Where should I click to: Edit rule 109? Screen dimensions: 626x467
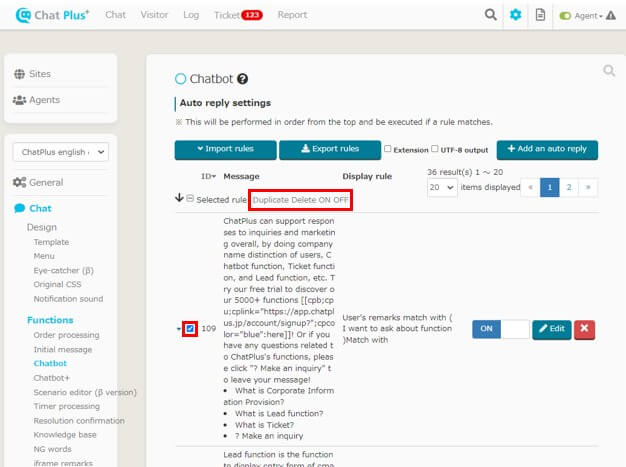[552, 329]
